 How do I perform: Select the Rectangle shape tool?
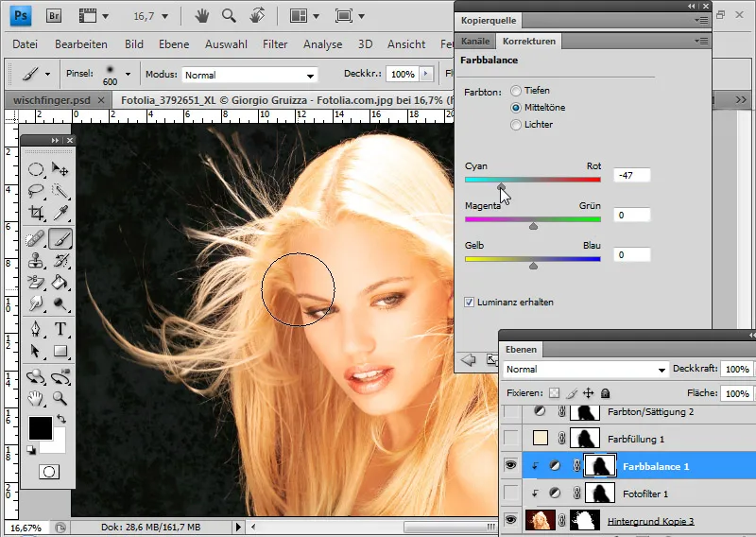coord(60,351)
